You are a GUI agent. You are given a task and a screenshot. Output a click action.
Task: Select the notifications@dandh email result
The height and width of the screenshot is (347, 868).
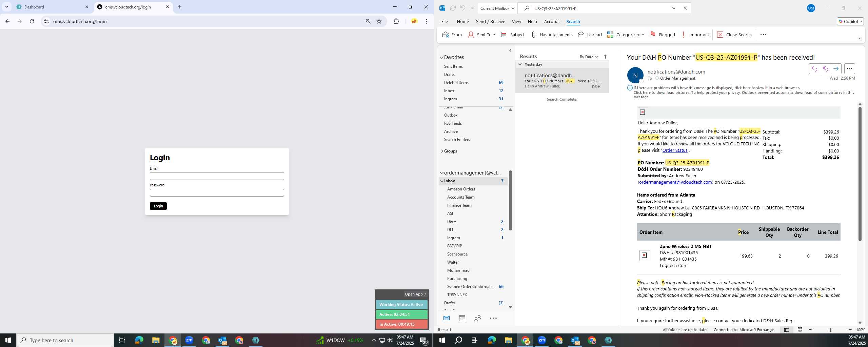coord(562,81)
